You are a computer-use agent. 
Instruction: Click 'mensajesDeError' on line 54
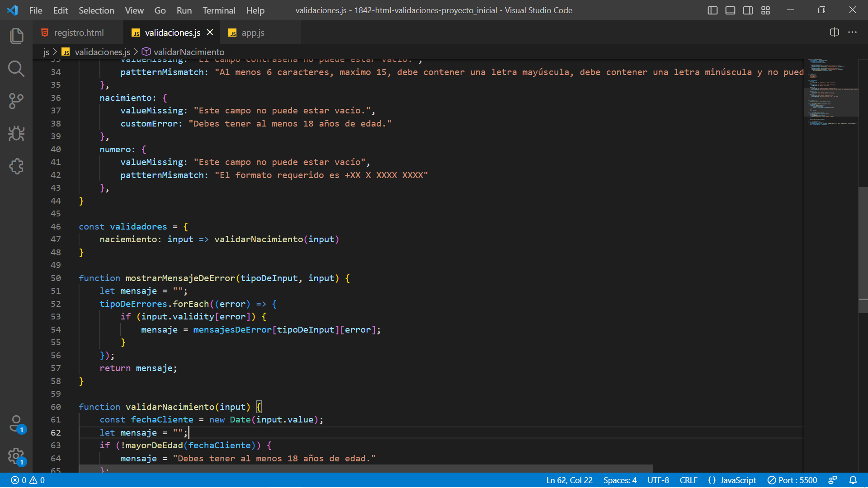(x=232, y=330)
